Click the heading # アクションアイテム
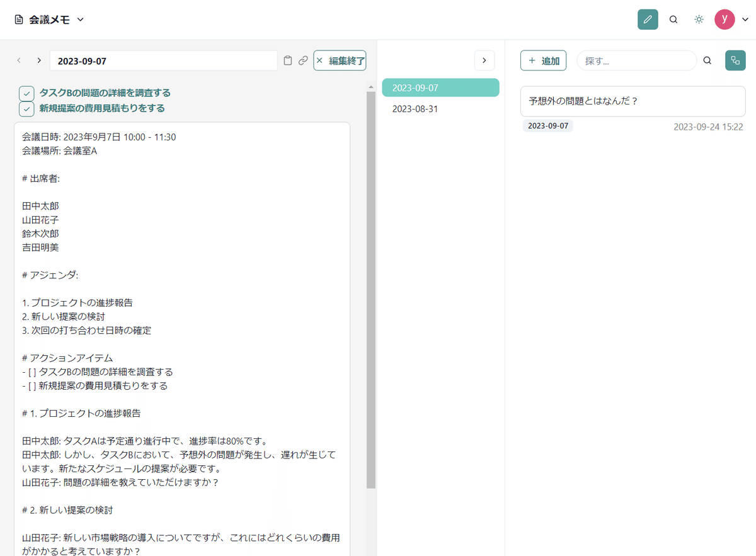Image resolution: width=756 pixels, height=556 pixels. [x=67, y=358]
